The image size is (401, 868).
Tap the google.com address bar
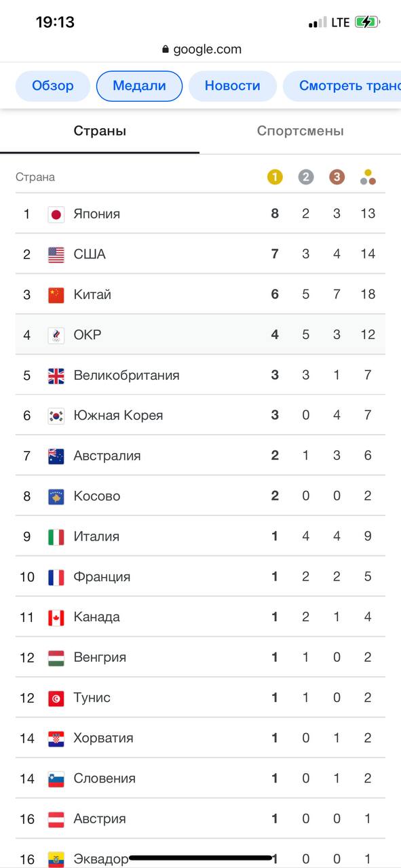point(201,50)
